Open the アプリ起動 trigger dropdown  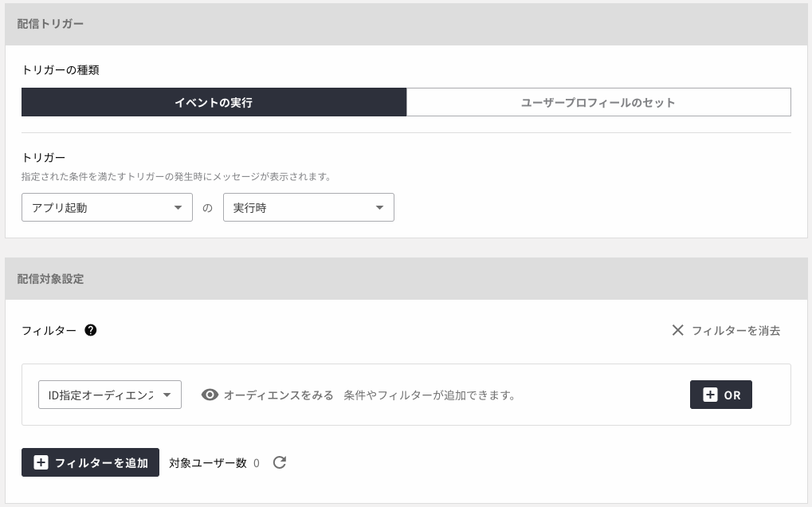(108, 207)
